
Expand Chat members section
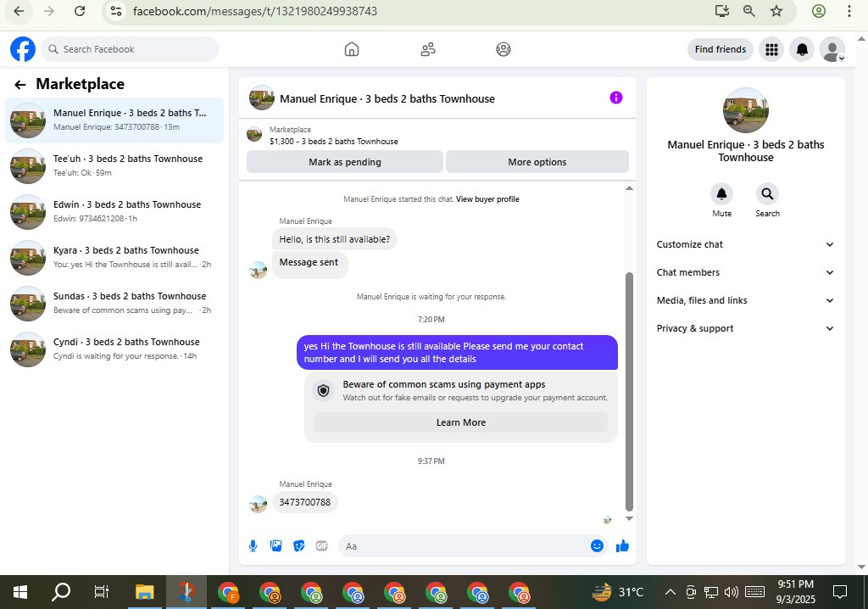click(745, 272)
